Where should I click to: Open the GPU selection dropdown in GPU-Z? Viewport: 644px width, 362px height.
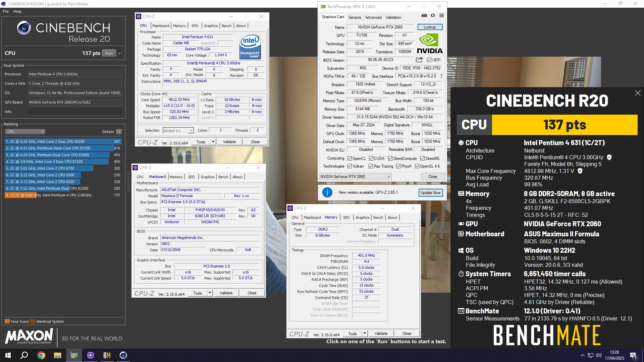[355, 177]
